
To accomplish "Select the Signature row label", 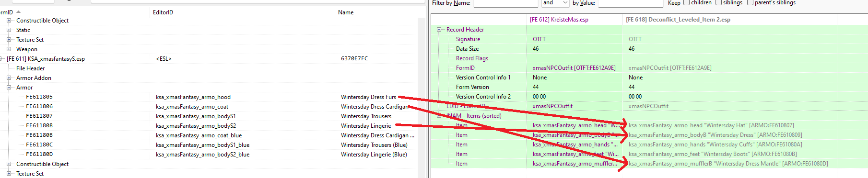I will (x=468, y=39).
